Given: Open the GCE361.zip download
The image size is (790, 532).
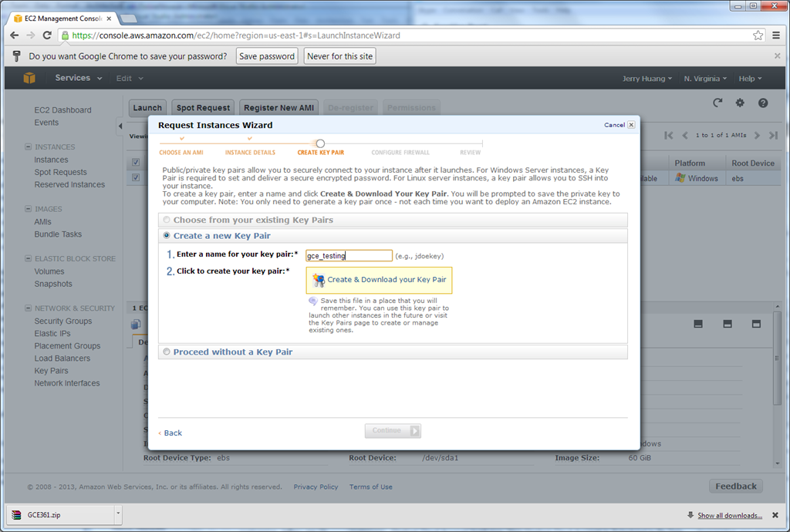Looking at the screenshot, I should (x=59, y=515).
